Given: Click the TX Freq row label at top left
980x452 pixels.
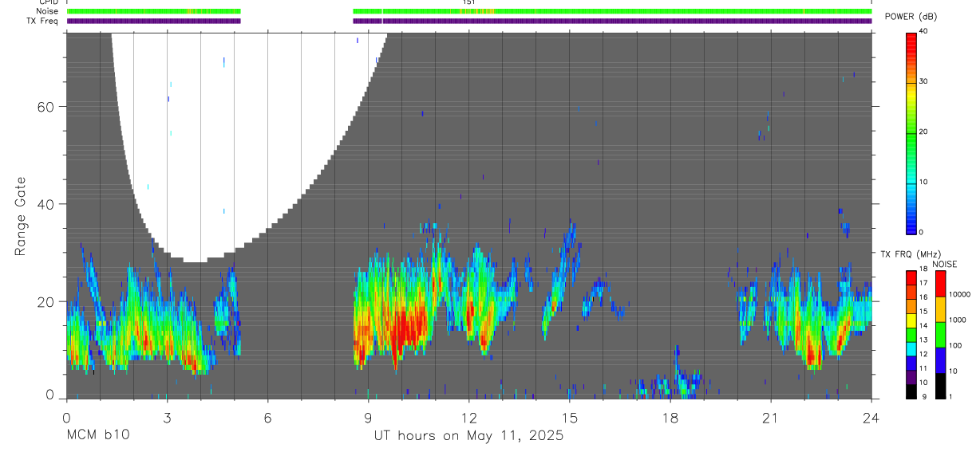Looking at the screenshot, I should [x=42, y=21].
